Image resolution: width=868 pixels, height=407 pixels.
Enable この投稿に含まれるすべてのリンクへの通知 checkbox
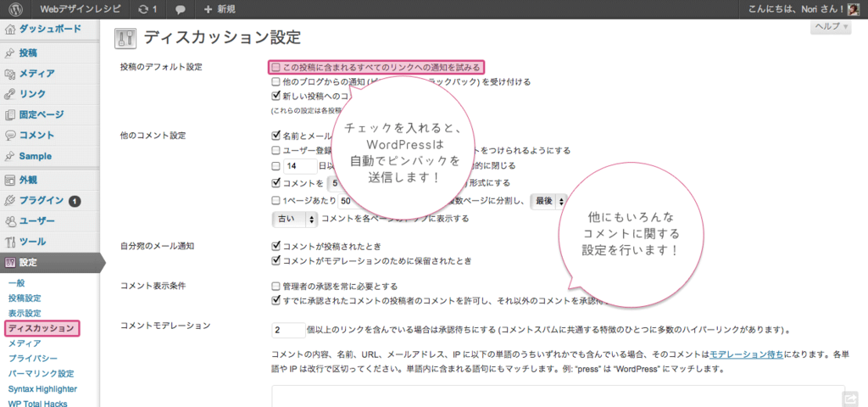(275, 68)
